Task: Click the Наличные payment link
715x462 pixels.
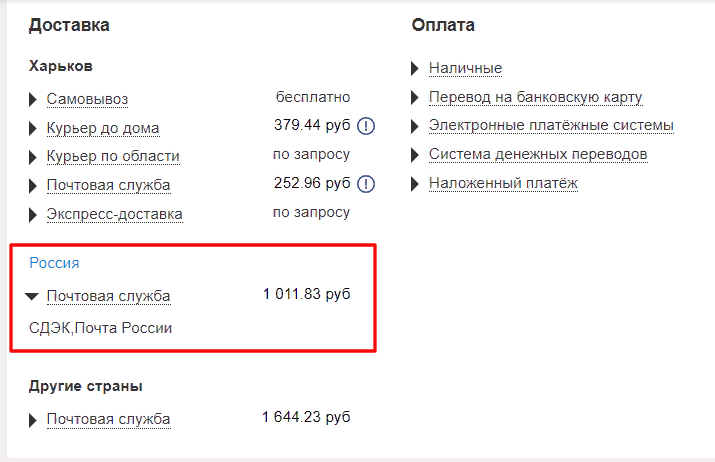Action: pos(465,68)
